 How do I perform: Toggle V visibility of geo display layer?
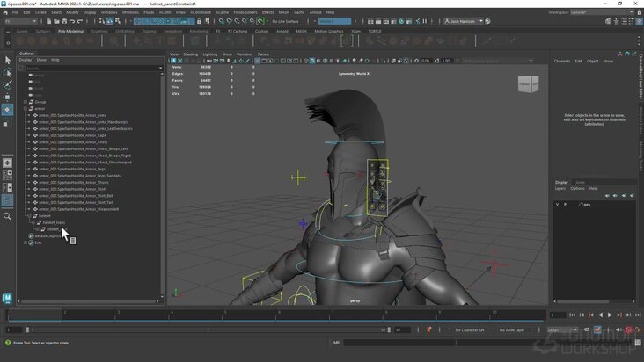pyautogui.click(x=557, y=204)
